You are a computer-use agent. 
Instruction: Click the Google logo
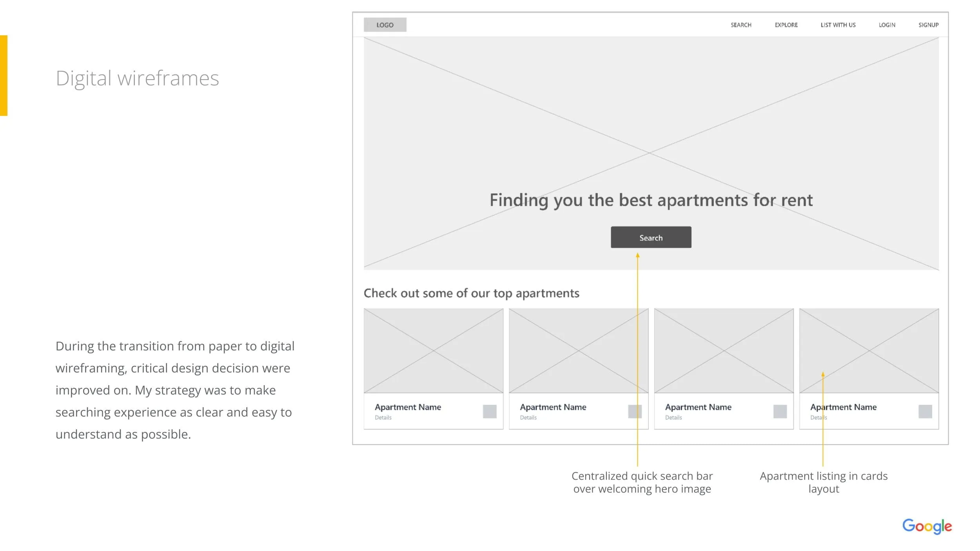click(x=927, y=526)
